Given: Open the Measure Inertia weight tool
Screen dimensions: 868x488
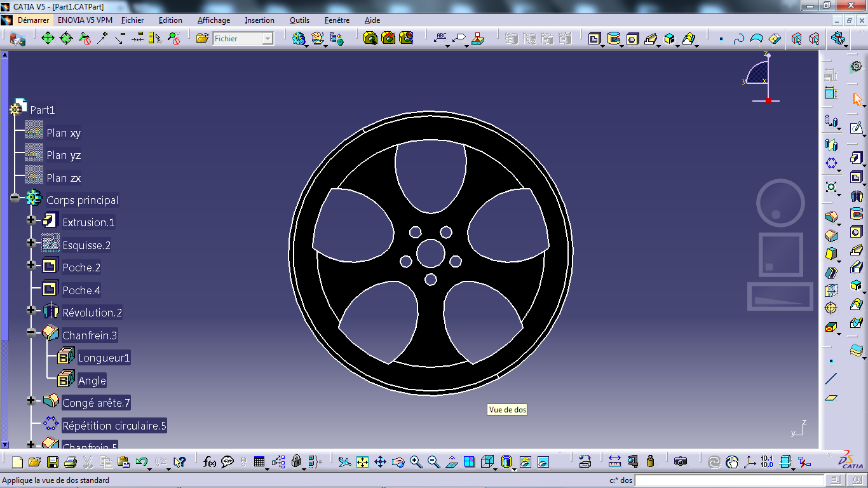Looking at the screenshot, I should [x=650, y=462].
